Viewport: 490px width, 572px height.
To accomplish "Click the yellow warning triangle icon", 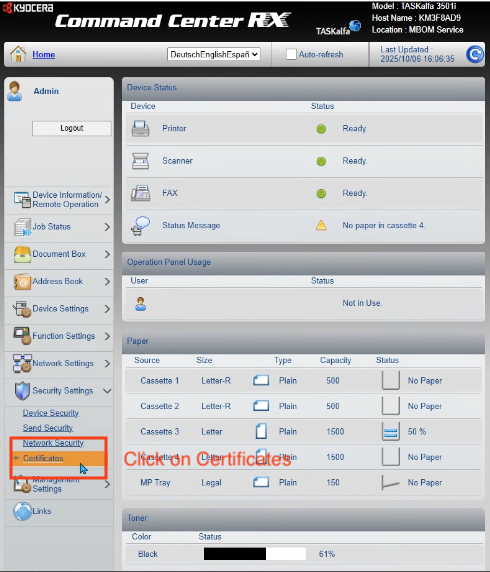I will coord(321,225).
